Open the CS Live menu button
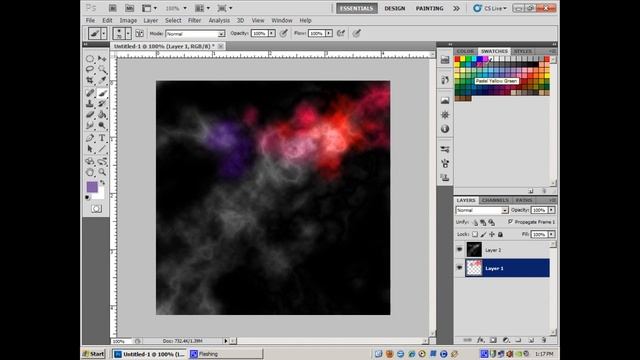Viewport: 640px width, 360px height. [490, 8]
